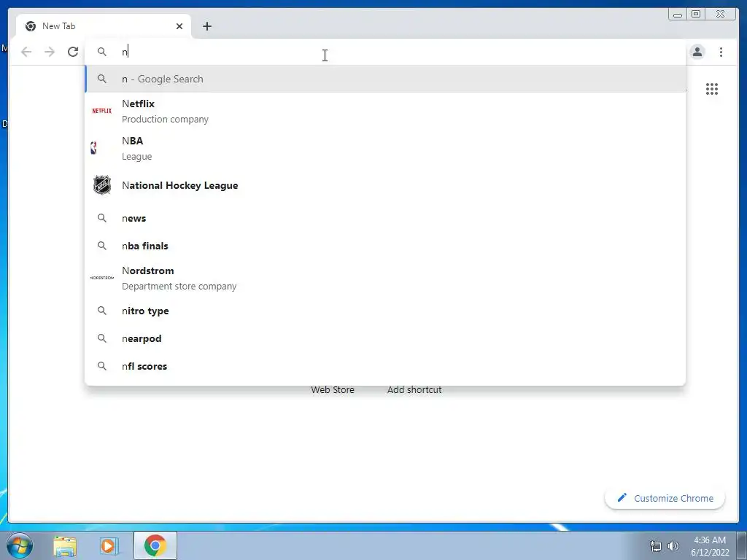Open the Chrome three-dot menu
This screenshot has width=747, height=560.
click(x=721, y=52)
